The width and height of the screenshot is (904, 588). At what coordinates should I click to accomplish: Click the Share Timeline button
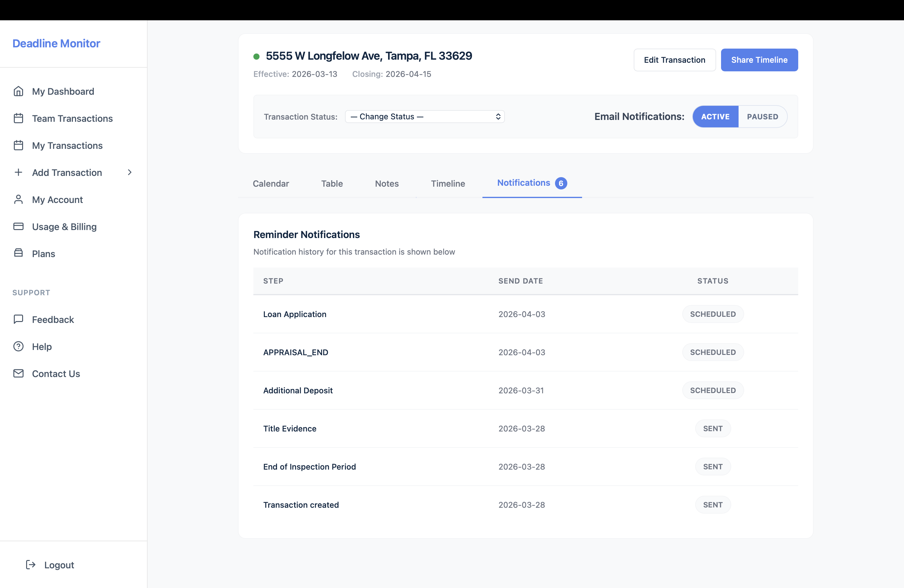[759, 60]
